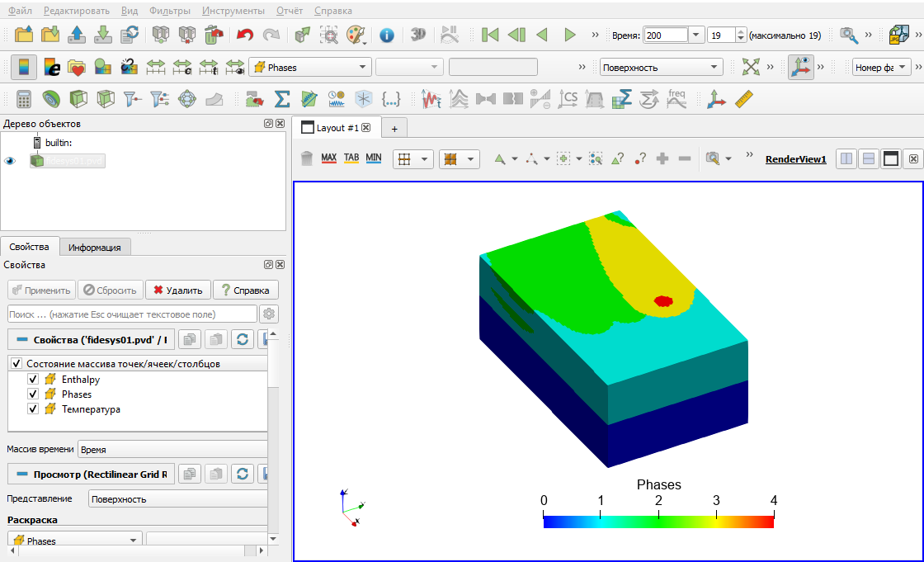Click the RenderView1 label
924x562 pixels.
coord(795,159)
